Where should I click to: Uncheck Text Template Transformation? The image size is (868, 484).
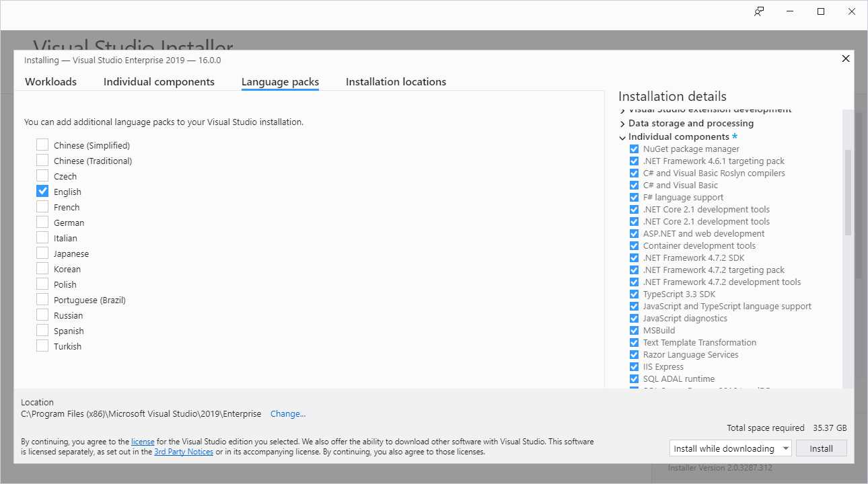coord(634,343)
